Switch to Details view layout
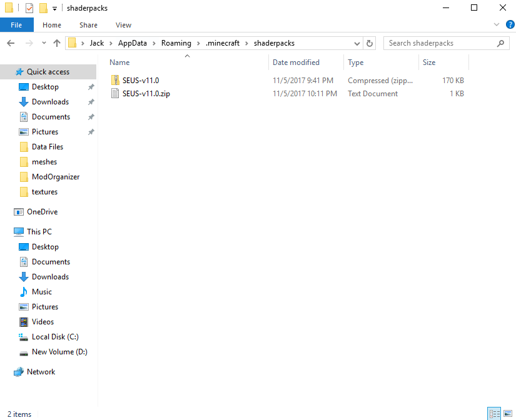 [494, 414]
